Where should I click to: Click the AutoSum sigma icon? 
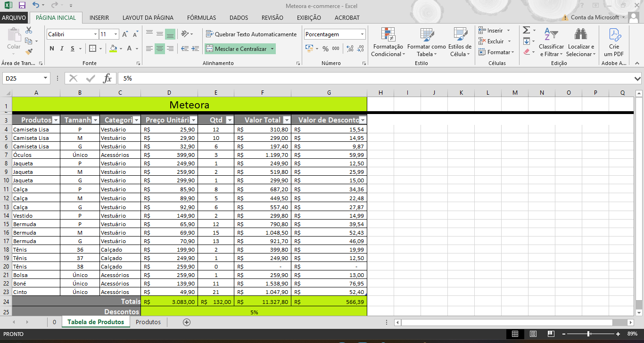tap(526, 30)
